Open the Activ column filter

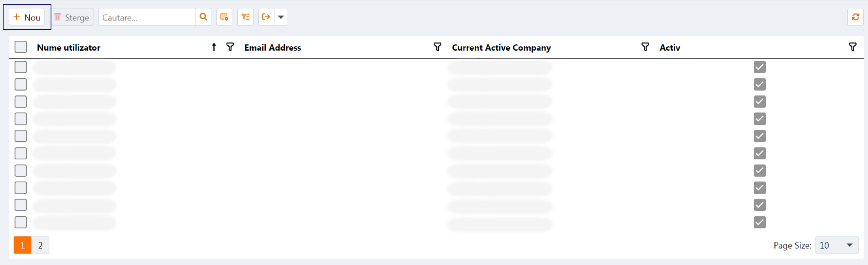[x=853, y=47]
